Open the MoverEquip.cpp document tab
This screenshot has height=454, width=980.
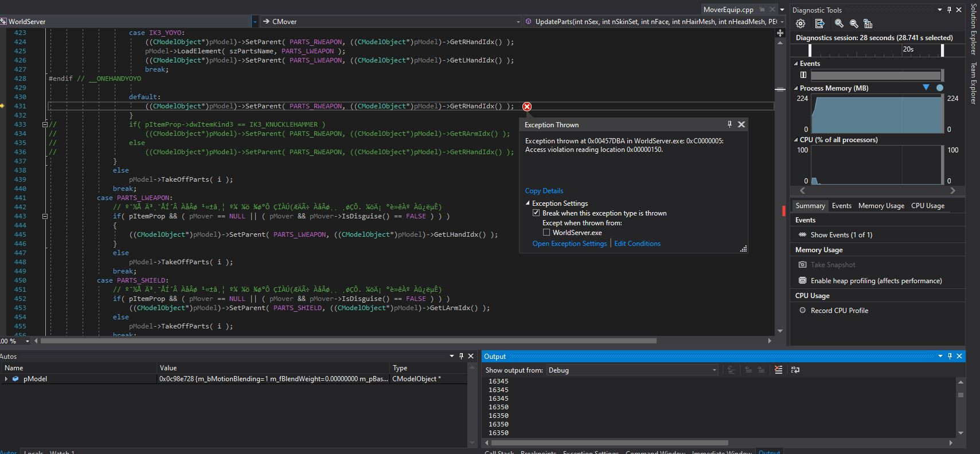728,10
